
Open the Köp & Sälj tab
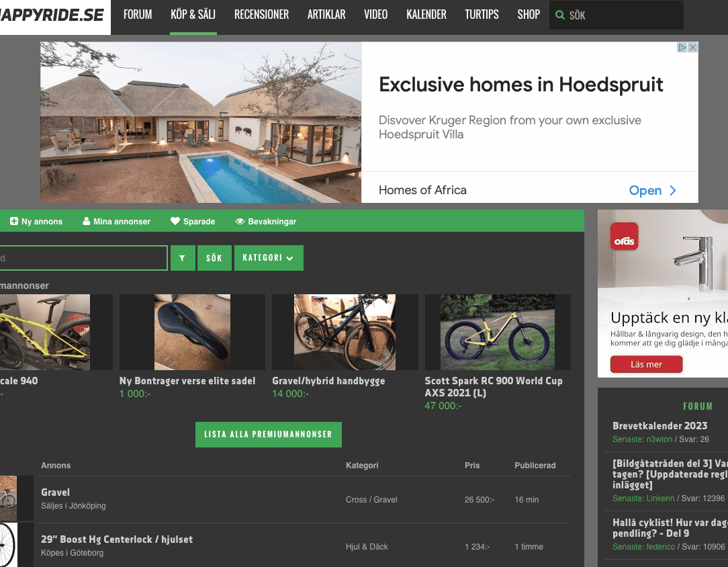pos(193,15)
